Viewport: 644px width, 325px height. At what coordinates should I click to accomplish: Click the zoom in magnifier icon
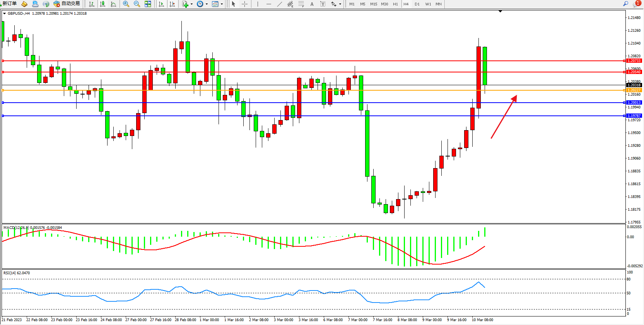point(126,4)
